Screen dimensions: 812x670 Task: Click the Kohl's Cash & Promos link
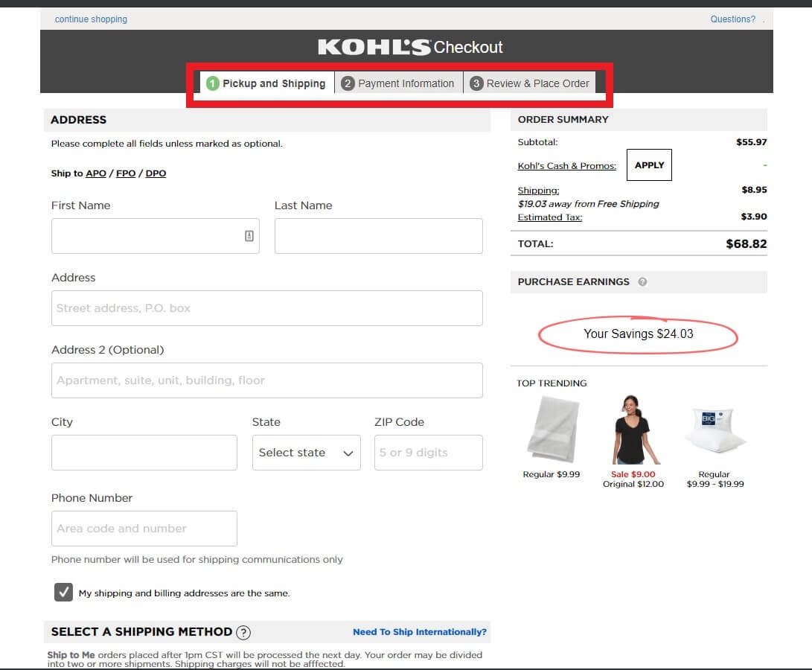(x=566, y=166)
